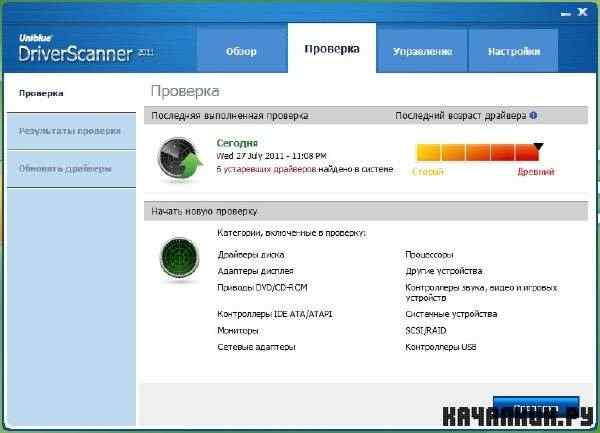Click the Начать новую проверку header

(204, 211)
